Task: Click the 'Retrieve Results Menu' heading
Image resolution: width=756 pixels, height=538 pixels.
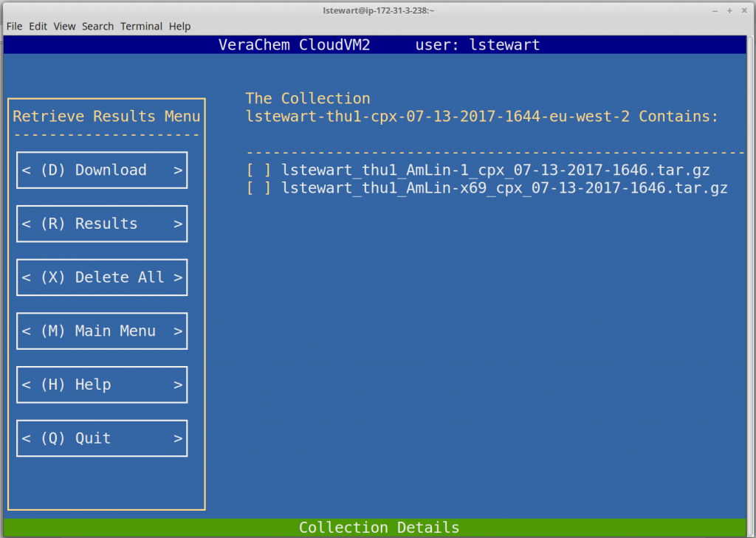Action: click(106, 116)
